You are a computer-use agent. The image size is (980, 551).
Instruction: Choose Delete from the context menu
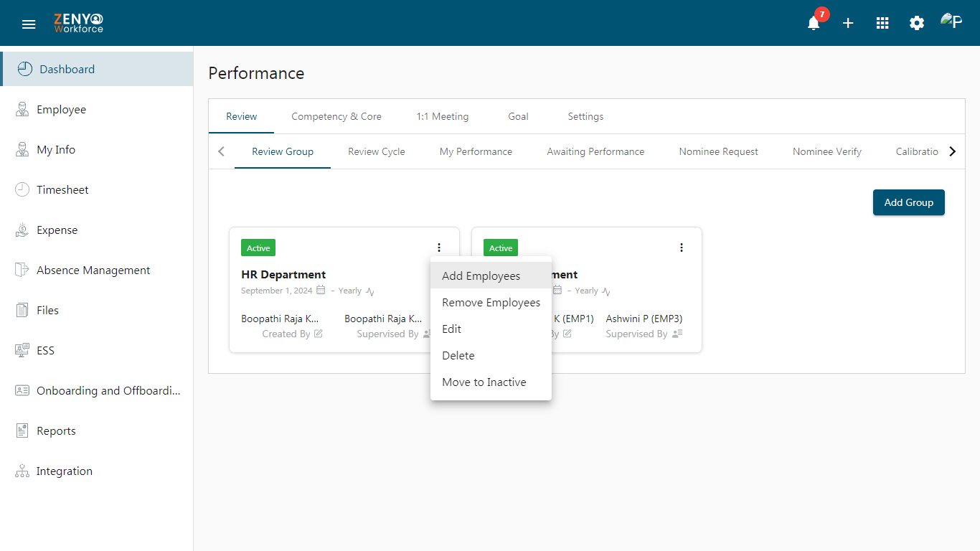coord(491,355)
